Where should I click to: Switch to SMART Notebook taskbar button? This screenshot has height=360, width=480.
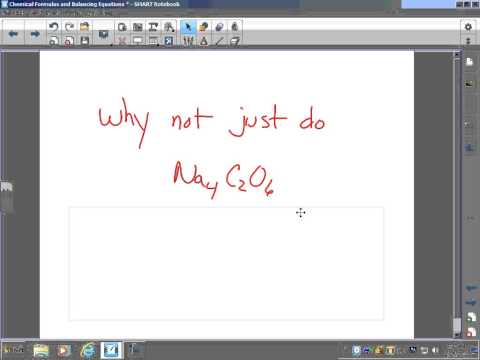(x=111, y=350)
